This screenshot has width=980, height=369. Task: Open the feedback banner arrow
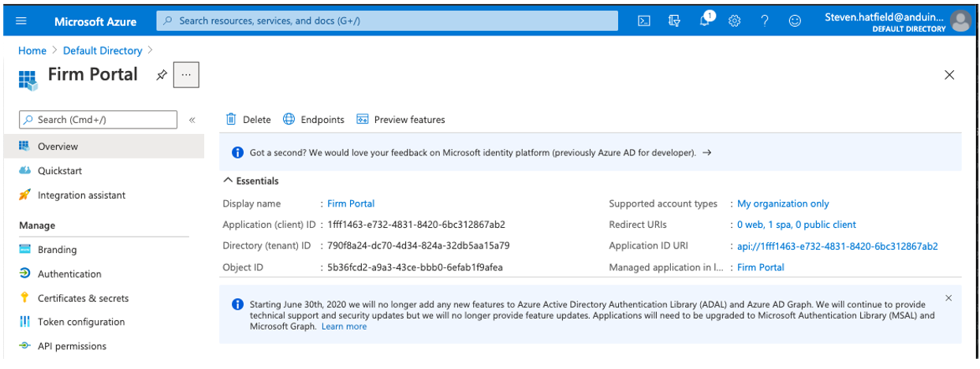coord(707,153)
